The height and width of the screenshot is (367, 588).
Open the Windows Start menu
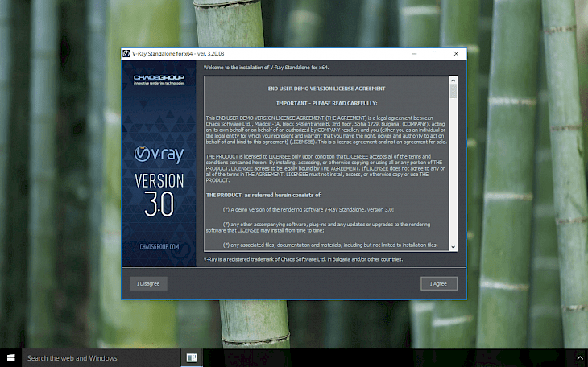(11, 358)
